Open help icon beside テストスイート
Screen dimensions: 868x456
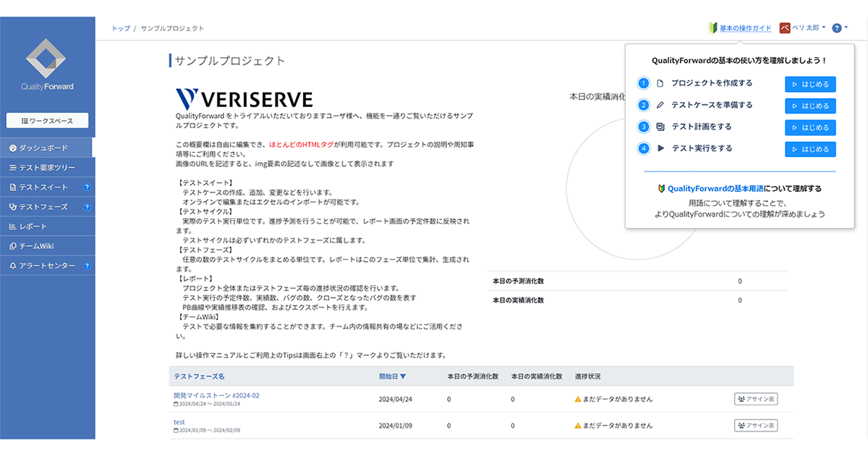pos(87,187)
